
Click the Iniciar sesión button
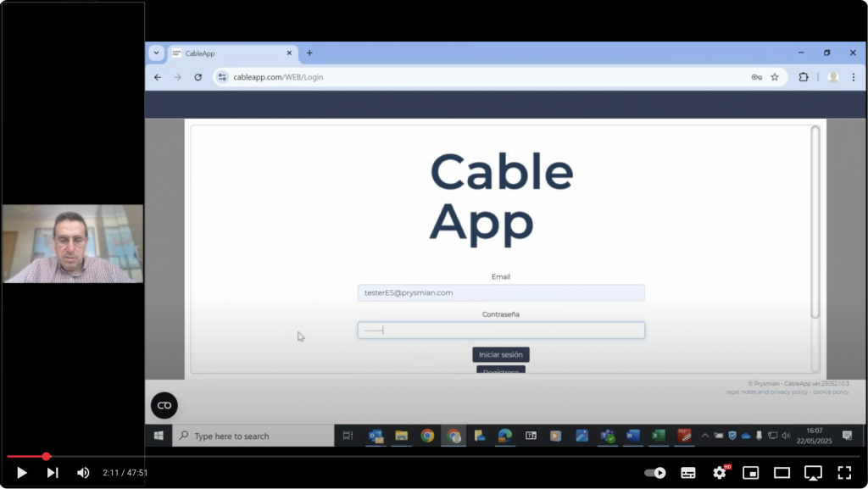501,354
